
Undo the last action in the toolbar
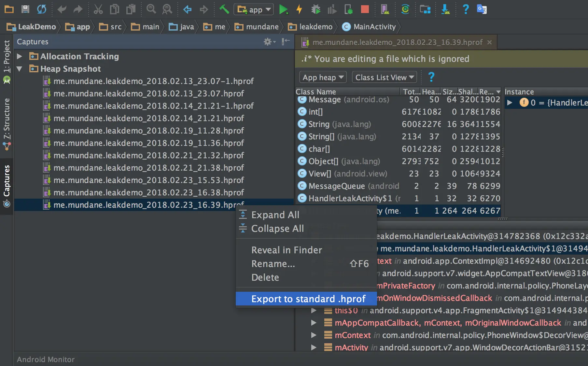[62, 9]
